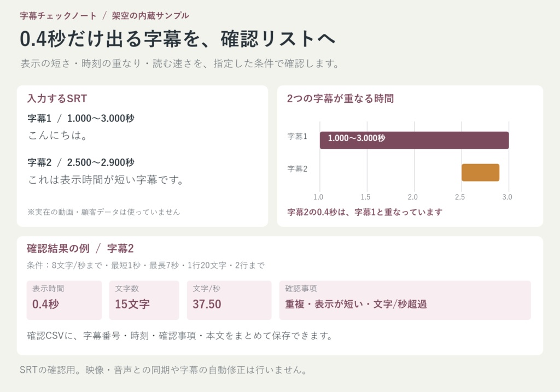Click the 条件 line with 8文字/秒まで
Image resolution: width=560 pixels, height=392 pixels.
(x=145, y=265)
